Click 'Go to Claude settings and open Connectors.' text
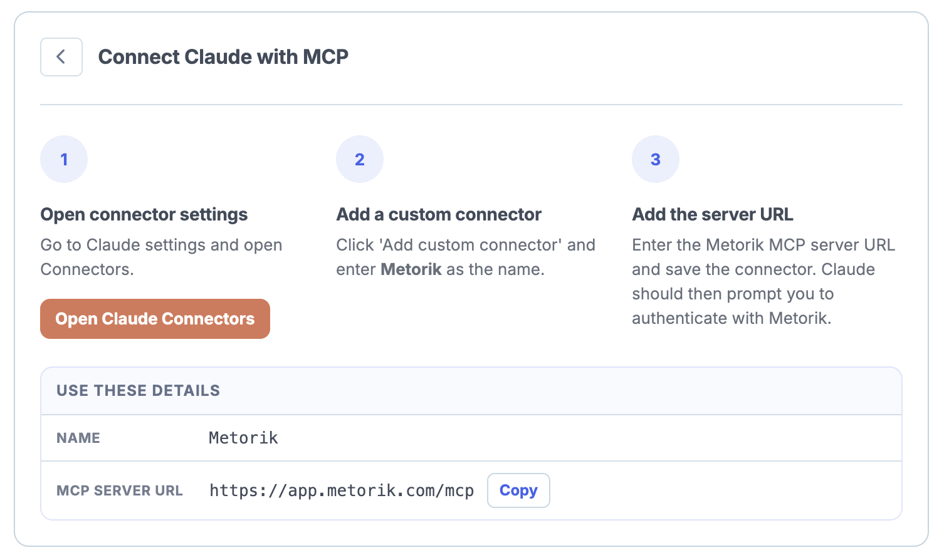 coord(162,257)
